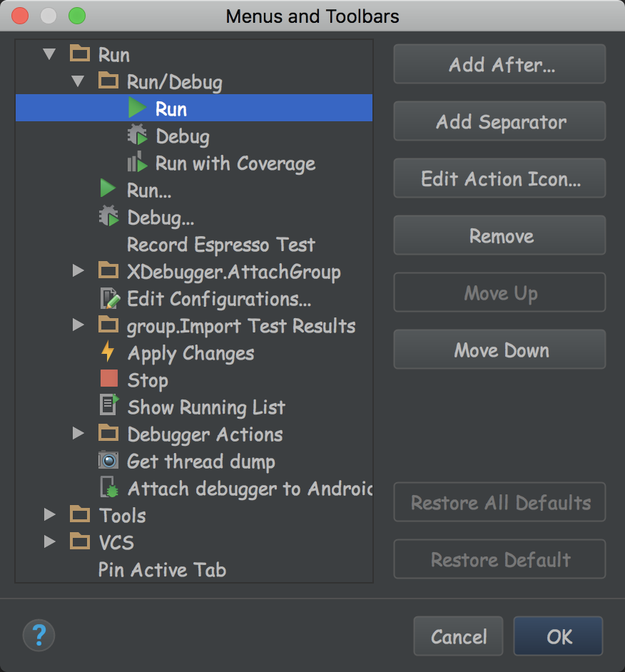Viewport: 625px width, 672px height.
Task: Click the Edit Action Icon... button
Action: click(x=499, y=178)
